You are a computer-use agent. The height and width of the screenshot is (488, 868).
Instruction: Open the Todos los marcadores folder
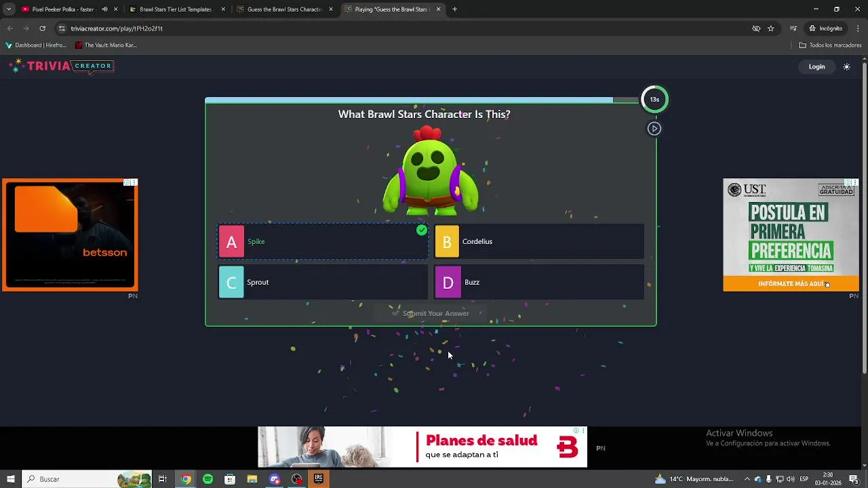click(x=830, y=45)
